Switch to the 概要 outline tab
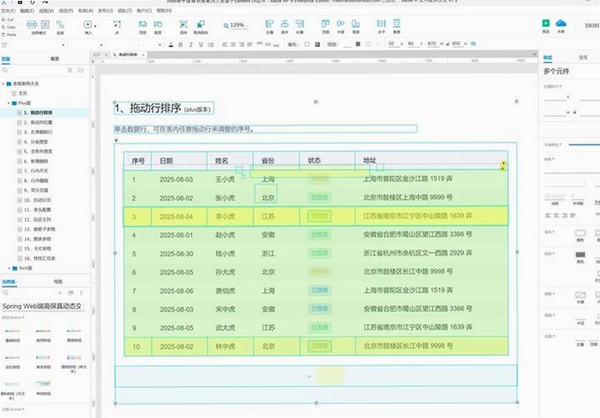600x418 pixels. [55, 59]
